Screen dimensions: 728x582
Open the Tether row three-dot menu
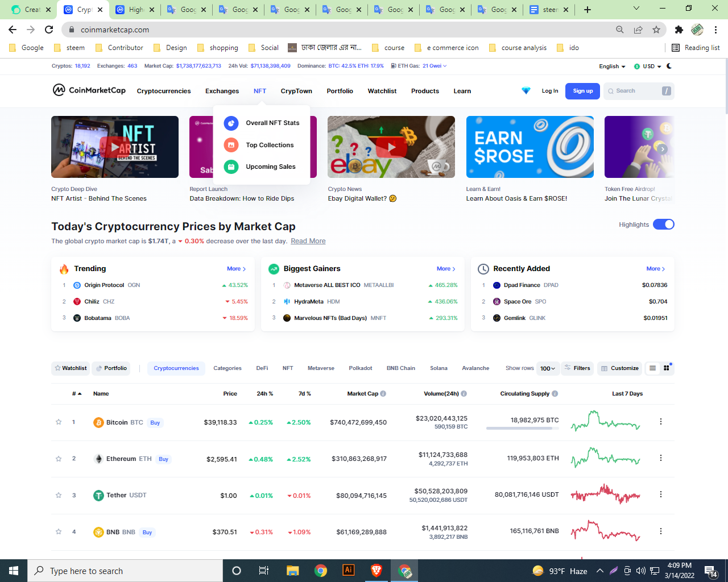(x=660, y=494)
